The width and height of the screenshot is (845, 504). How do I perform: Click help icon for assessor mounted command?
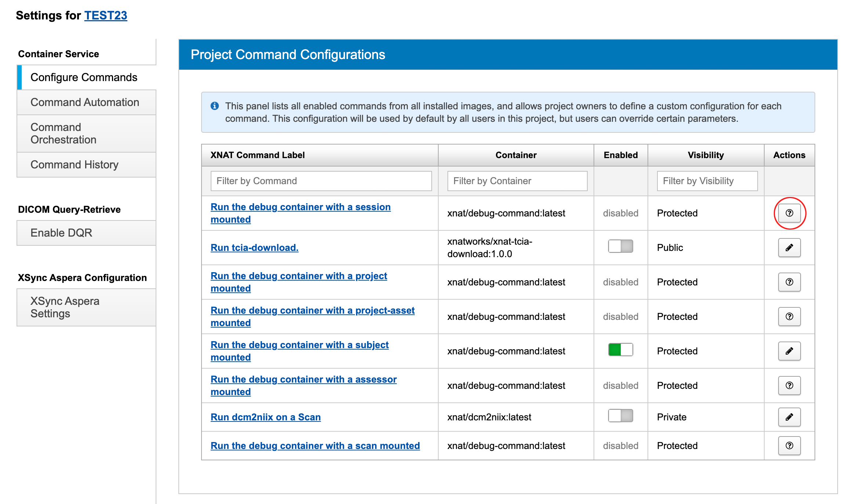click(789, 386)
